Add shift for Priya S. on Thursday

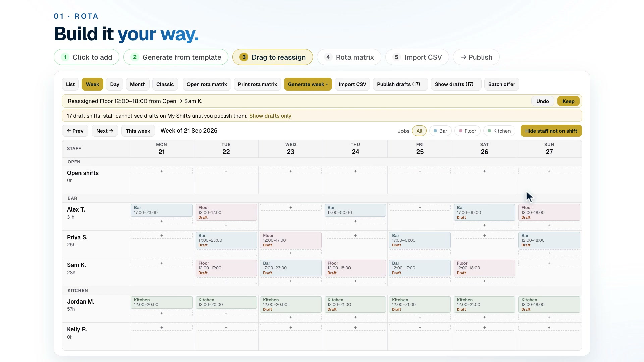[x=355, y=236]
